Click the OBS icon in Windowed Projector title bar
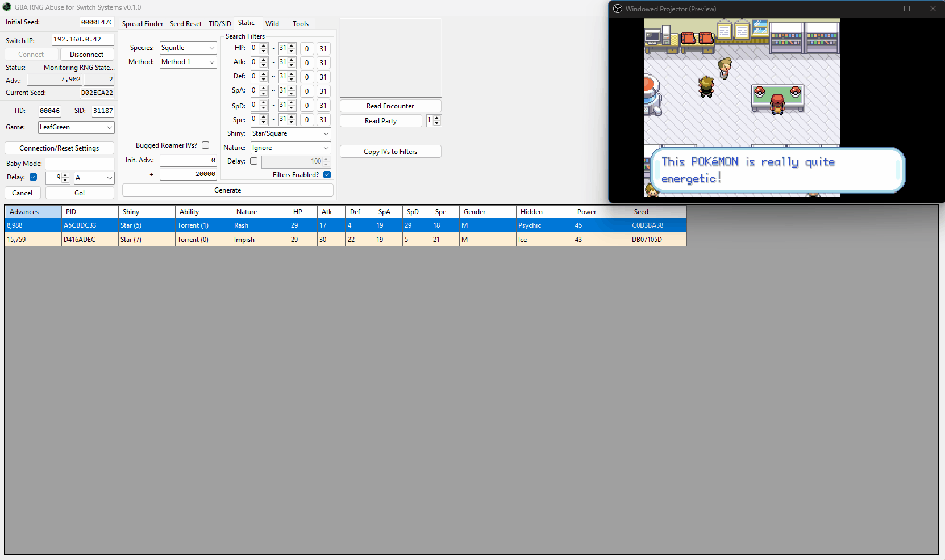 tap(618, 9)
